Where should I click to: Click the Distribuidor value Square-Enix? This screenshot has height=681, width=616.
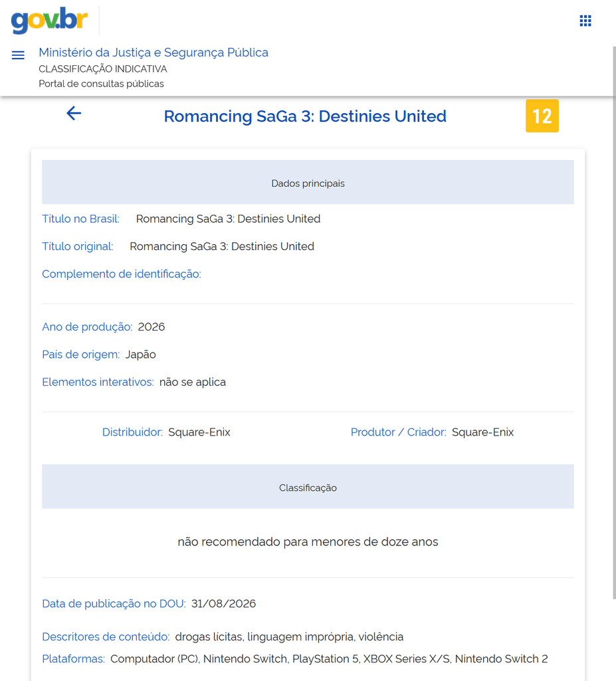(199, 432)
